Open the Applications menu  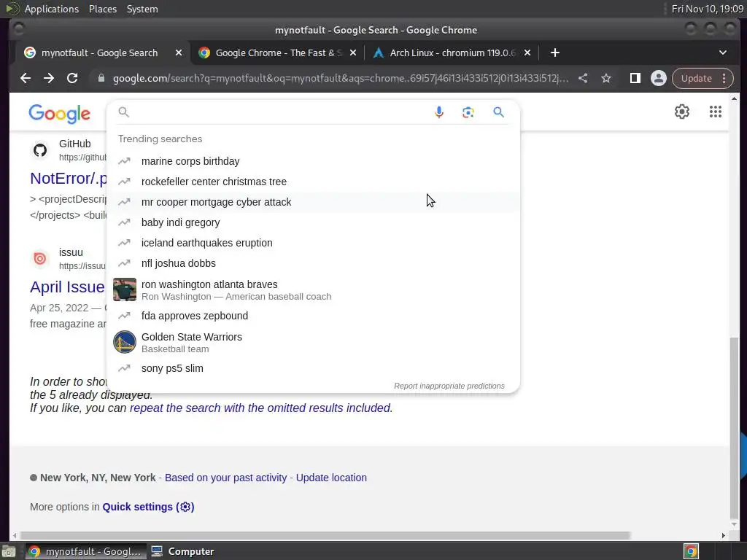(52, 9)
